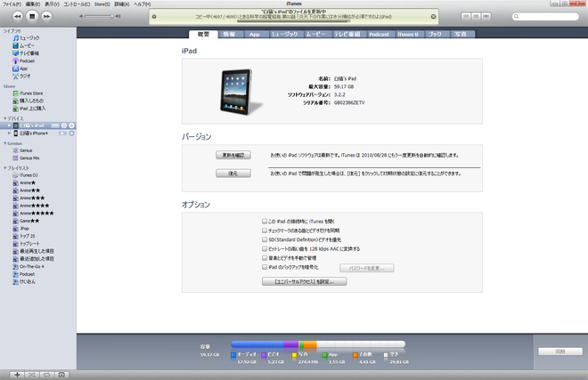Click the next track (fast-forward) button
Image resolution: width=588 pixels, height=380 pixels.
46,16
